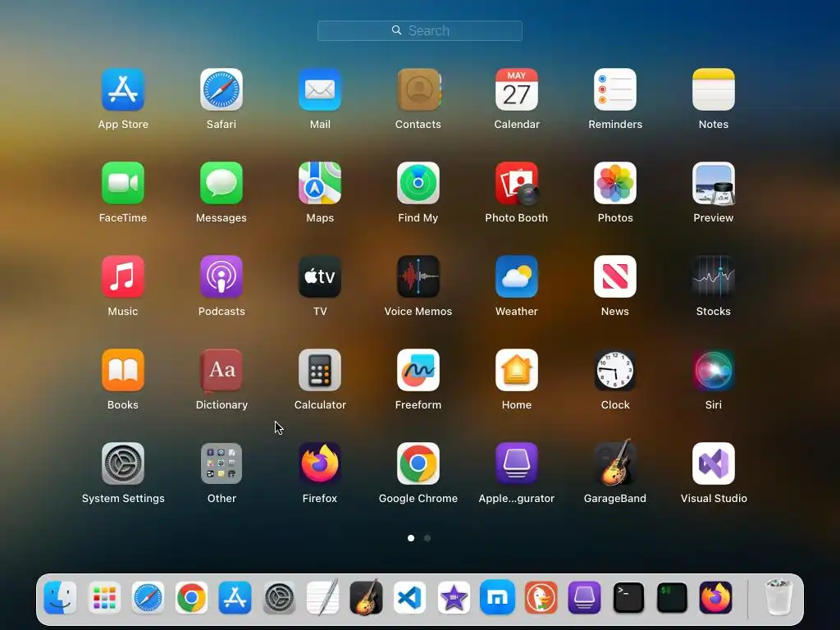The image size is (840, 630).
Task: Launch Firefox from the Launchpad grid
Action: point(320,463)
